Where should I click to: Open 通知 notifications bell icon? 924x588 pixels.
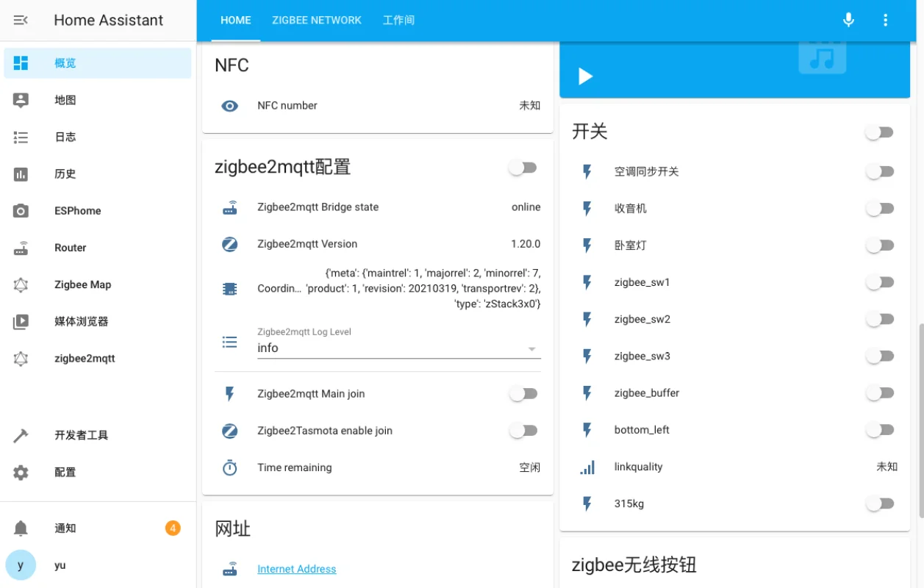point(21,528)
